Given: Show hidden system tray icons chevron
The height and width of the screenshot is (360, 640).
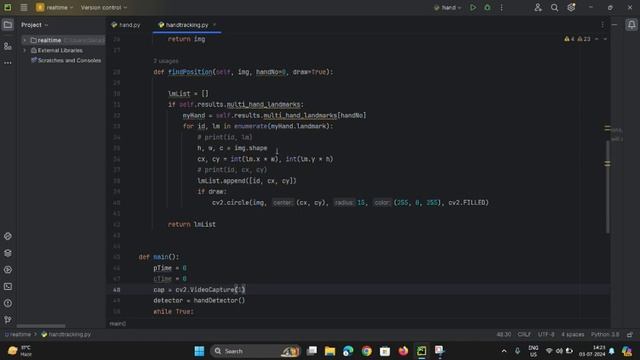Looking at the screenshot, I should pos(504,351).
